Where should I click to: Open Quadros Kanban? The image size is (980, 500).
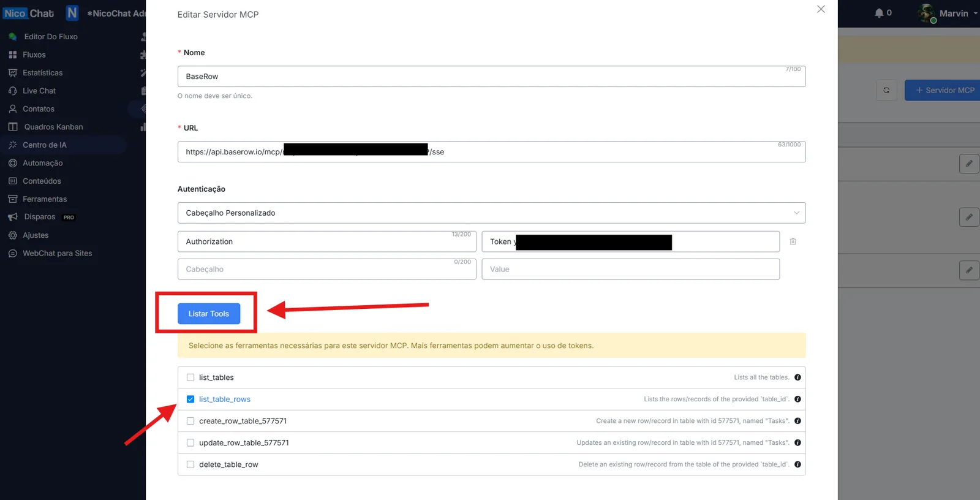tap(53, 127)
